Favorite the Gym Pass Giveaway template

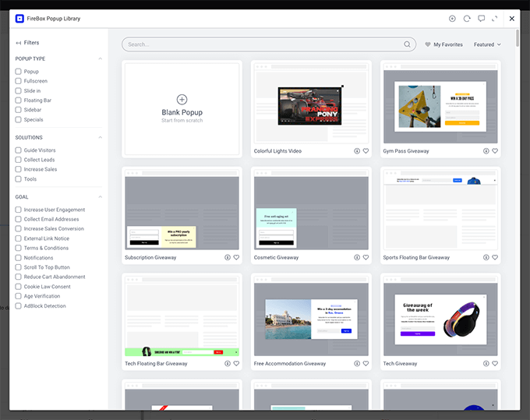pyautogui.click(x=495, y=151)
